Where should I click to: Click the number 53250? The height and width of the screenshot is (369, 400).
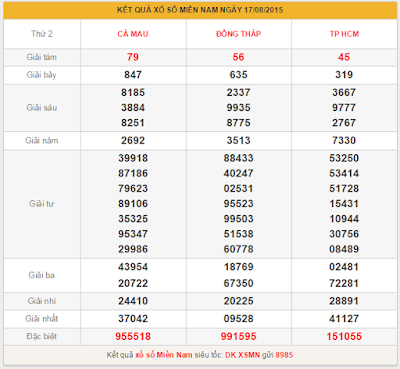344,158
